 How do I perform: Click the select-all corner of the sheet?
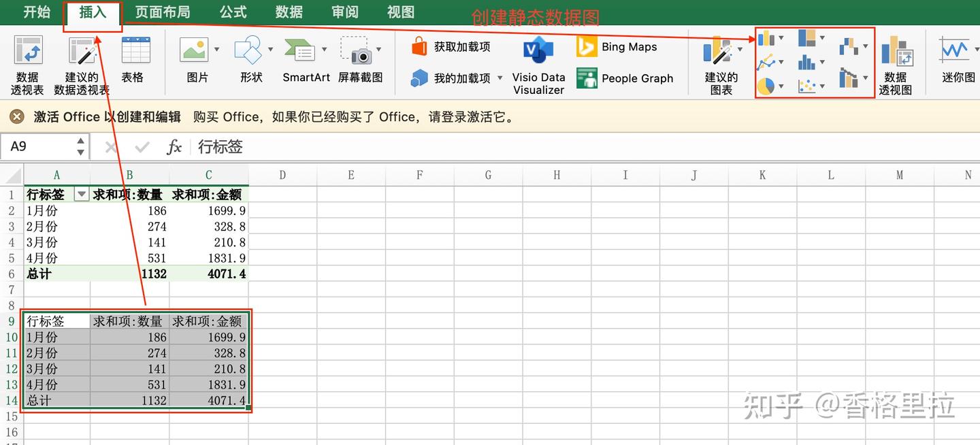(12, 176)
